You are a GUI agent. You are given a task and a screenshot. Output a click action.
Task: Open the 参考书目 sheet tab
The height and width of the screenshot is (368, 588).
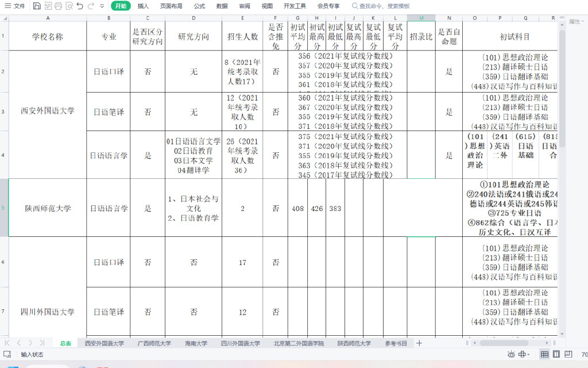pos(396,343)
